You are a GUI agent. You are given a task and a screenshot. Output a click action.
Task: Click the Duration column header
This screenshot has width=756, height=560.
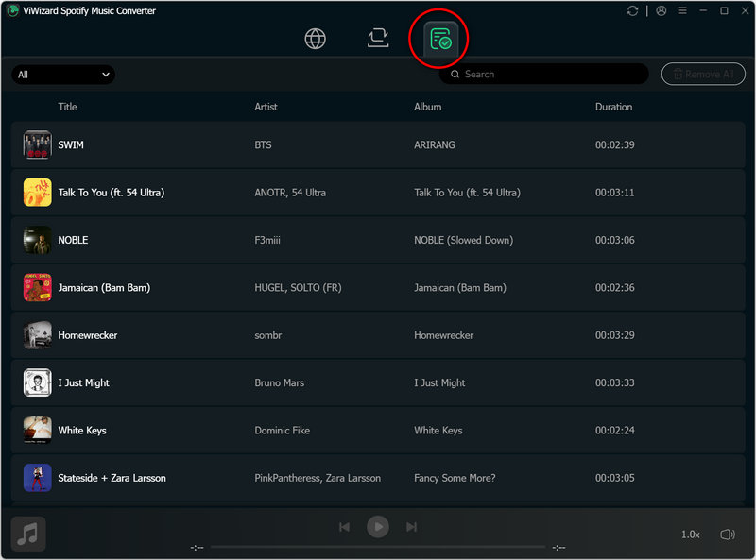coord(613,107)
